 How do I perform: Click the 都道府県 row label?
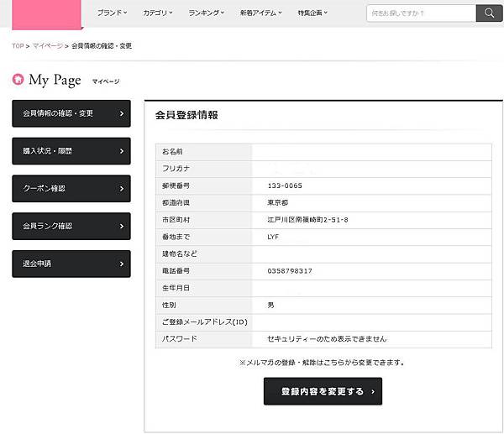pyautogui.click(x=176, y=202)
